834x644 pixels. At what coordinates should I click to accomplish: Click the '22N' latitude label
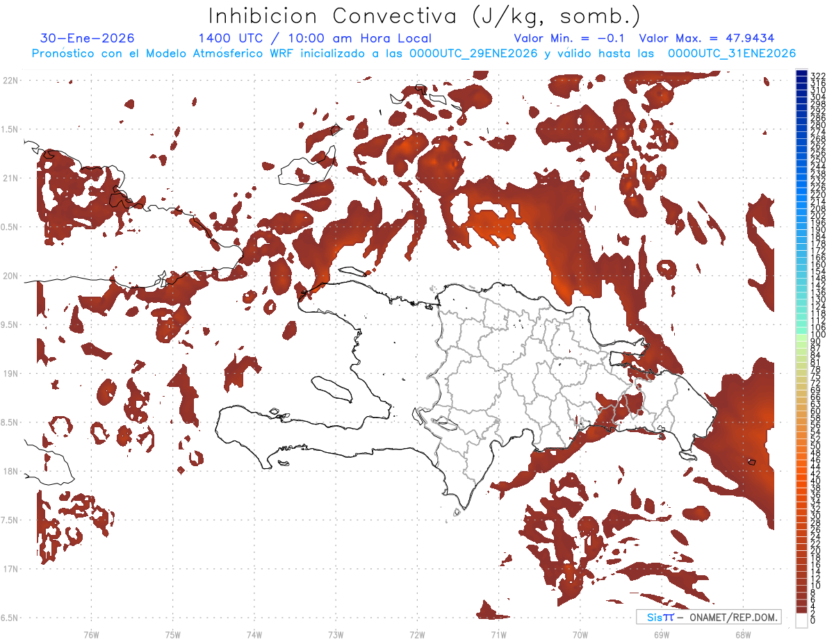pyautogui.click(x=10, y=81)
